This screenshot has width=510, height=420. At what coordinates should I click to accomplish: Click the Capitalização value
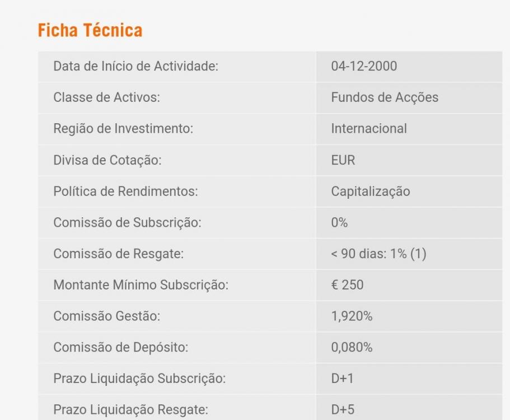[x=371, y=192]
